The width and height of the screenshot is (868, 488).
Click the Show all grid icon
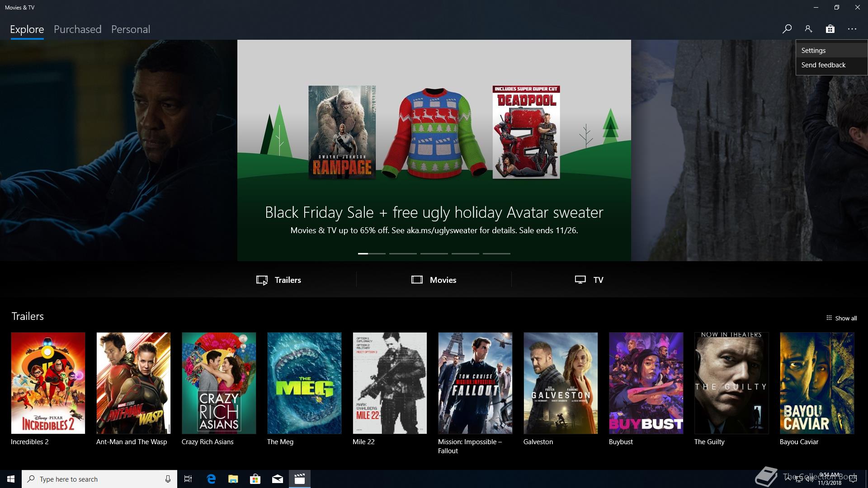[829, 318]
